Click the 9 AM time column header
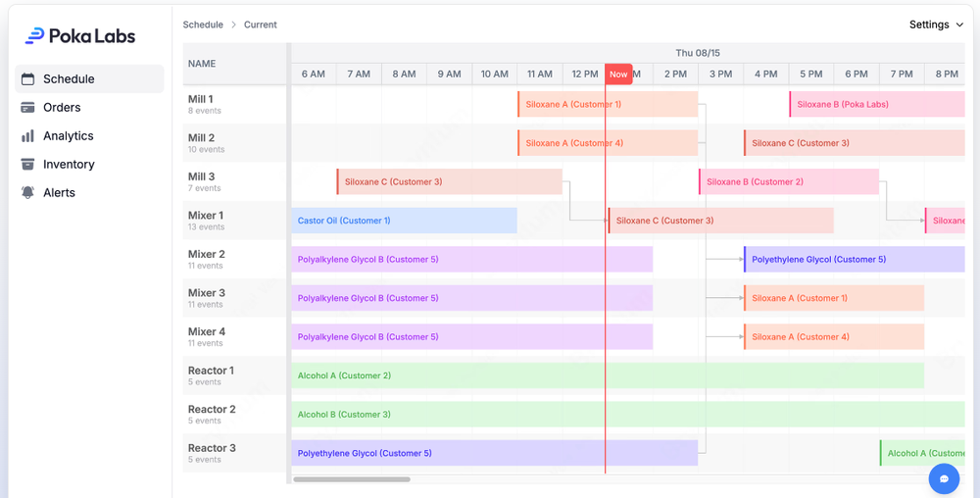980x498 pixels. (450, 74)
